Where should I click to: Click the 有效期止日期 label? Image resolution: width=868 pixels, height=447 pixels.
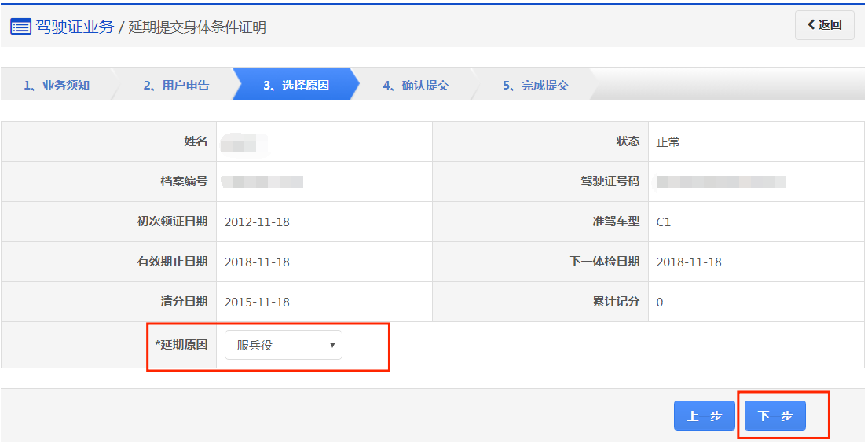[172, 262]
